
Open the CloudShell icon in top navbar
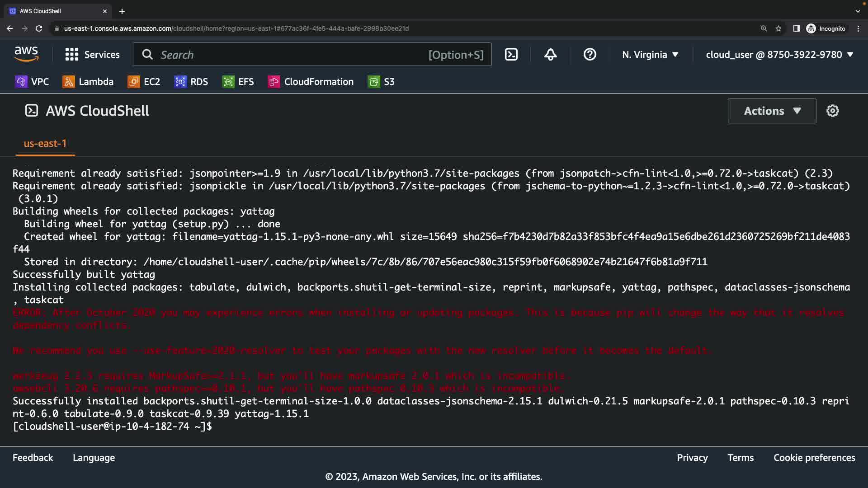click(511, 55)
